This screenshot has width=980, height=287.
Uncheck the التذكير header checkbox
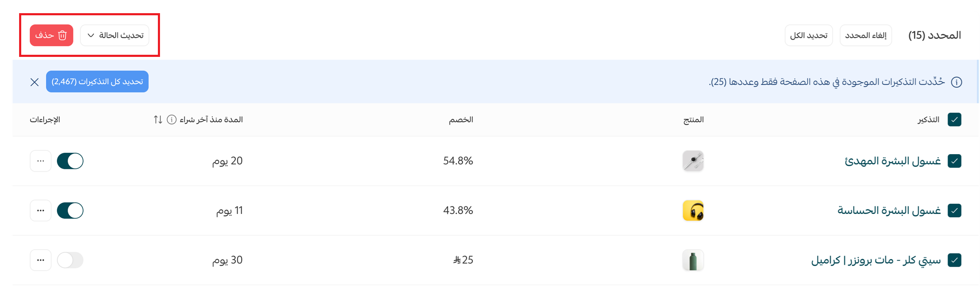(955, 119)
